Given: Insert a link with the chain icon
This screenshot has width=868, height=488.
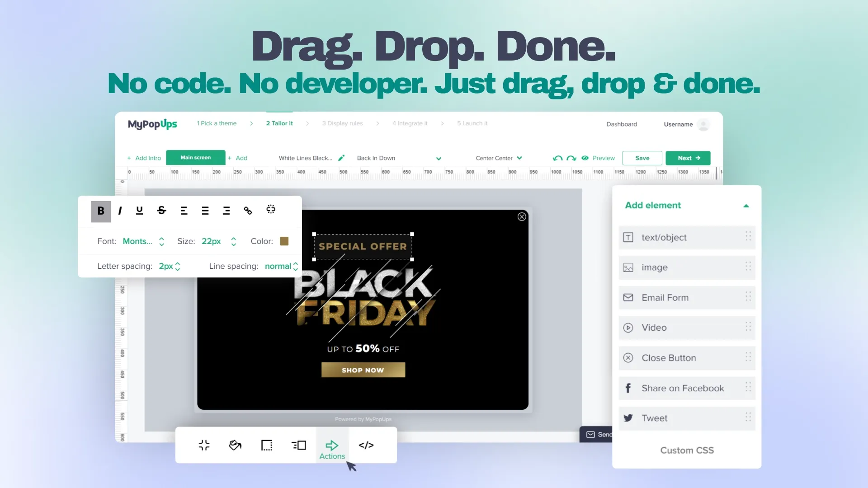Looking at the screenshot, I should click(x=248, y=211).
